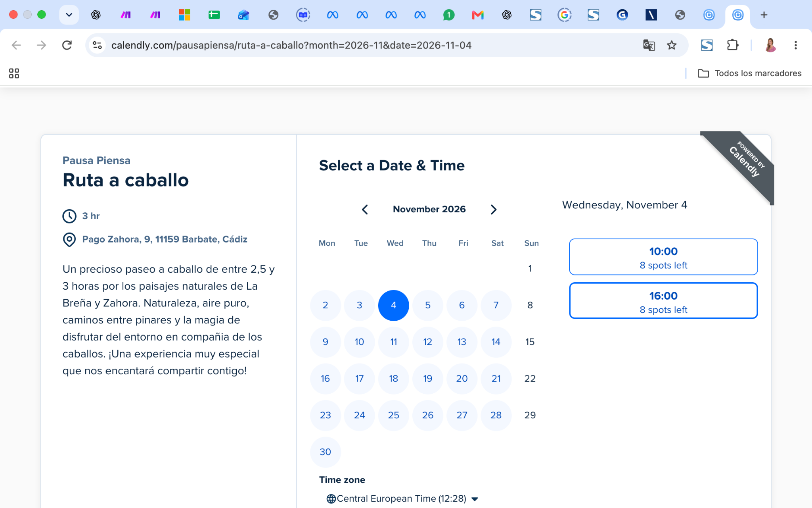Select the 10:00 time slot

click(663, 257)
